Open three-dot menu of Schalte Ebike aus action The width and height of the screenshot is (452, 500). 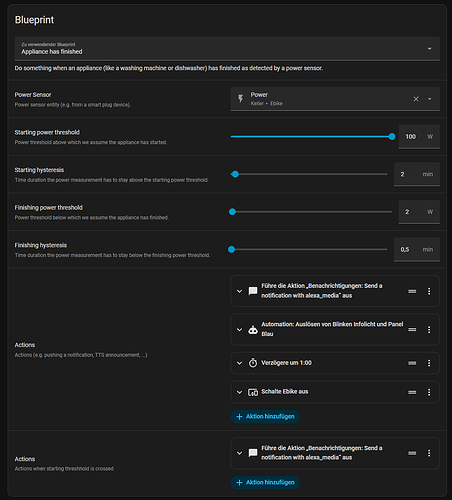click(x=429, y=392)
